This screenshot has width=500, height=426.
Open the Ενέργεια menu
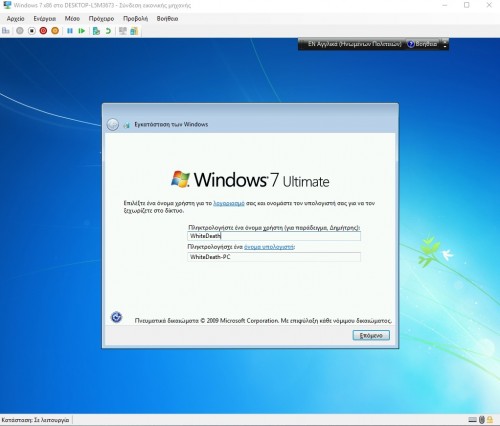[45, 19]
